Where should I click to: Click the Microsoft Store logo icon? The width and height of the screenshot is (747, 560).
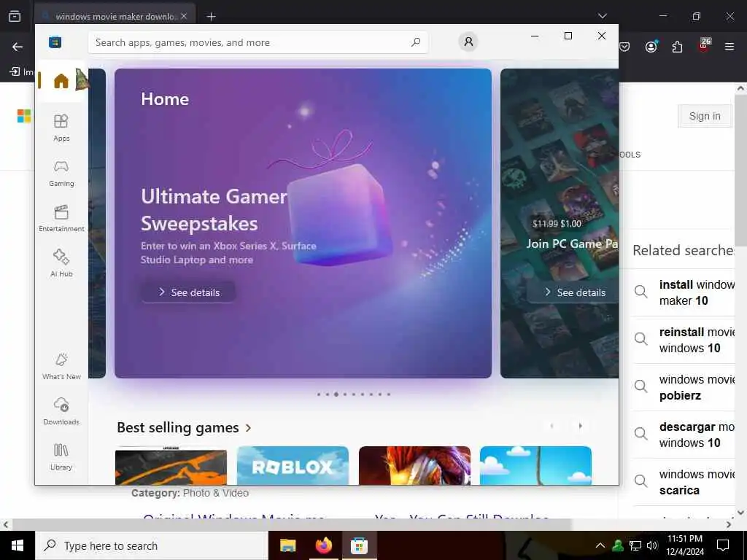[55, 42]
